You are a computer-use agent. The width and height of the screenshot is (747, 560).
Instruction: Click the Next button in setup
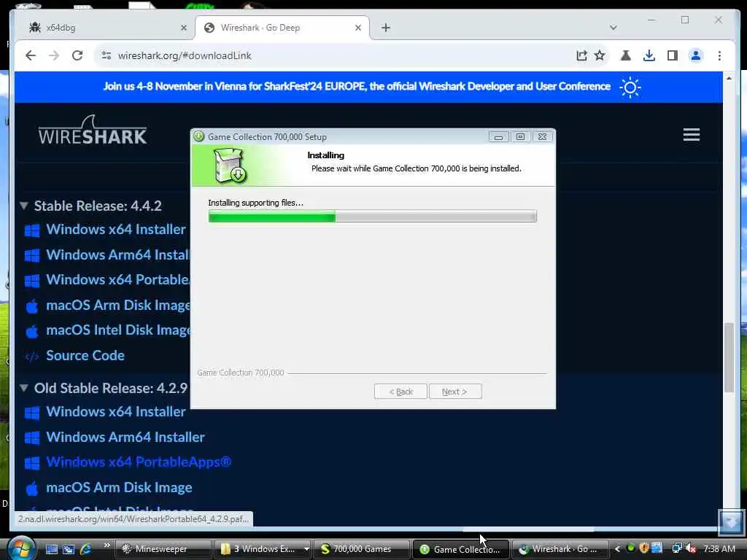pyautogui.click(x=455, y=392)
